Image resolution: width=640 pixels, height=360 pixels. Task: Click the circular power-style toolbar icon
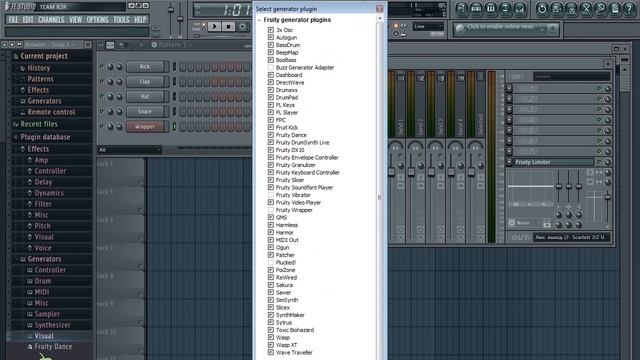coord(542,9)
